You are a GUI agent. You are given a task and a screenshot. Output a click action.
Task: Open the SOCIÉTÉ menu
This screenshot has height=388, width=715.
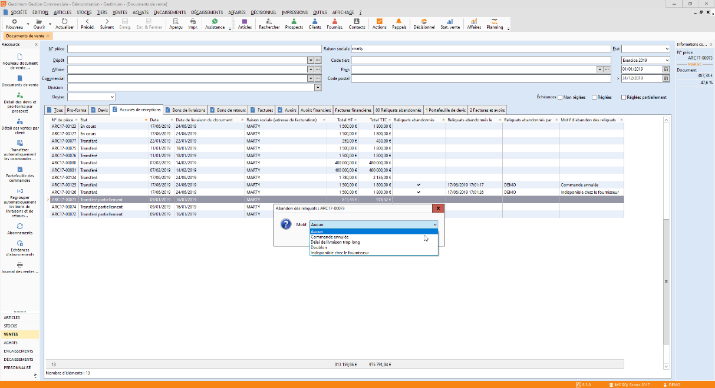point(19,12)
